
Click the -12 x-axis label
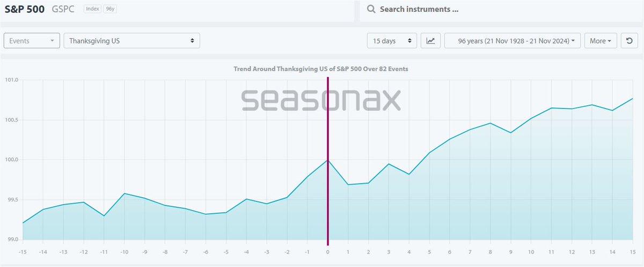(84, 251)
